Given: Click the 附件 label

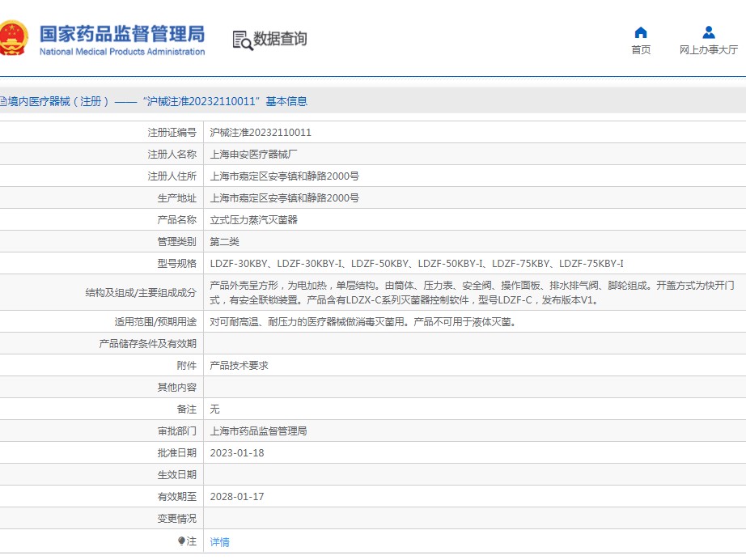Looking at the screenshot, I should [186, 366].
